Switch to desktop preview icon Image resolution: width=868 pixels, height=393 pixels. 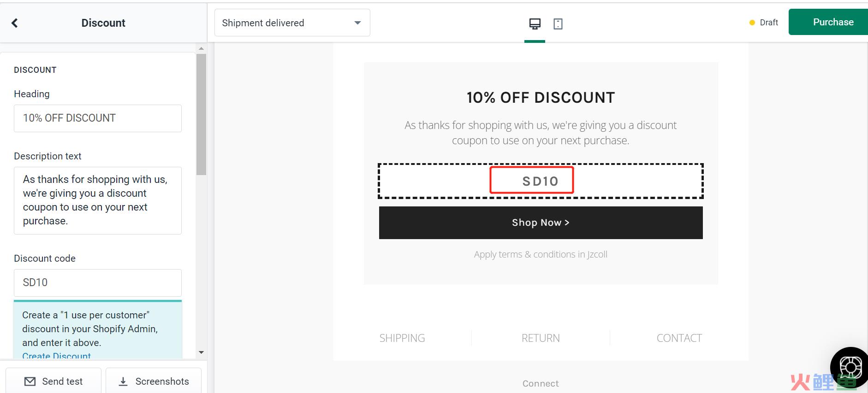tap(535, 23)
